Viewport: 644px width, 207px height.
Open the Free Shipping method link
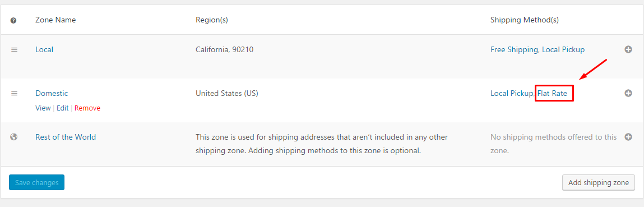(x=514, y=50)
